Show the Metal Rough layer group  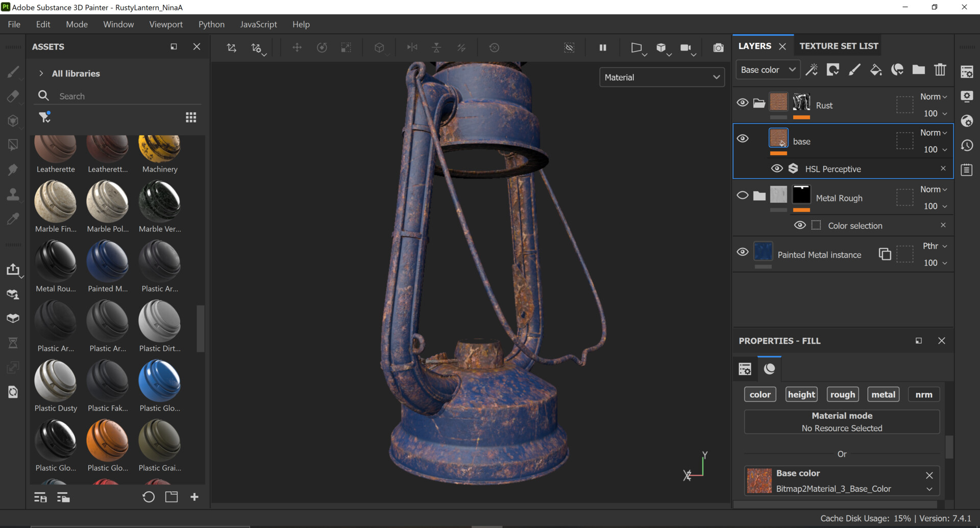tap(743, 195)
